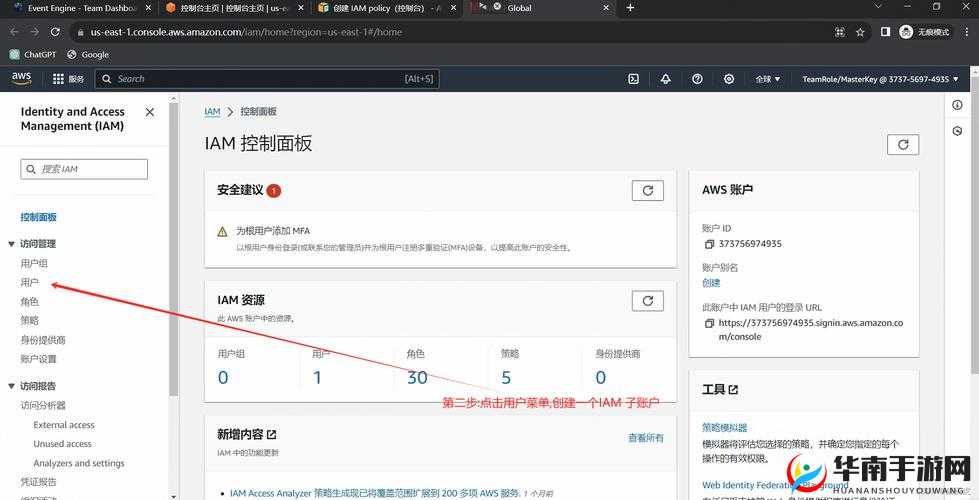Focus the AWS console Search box
Screen dimensions: 979x500
pos(267,79)
